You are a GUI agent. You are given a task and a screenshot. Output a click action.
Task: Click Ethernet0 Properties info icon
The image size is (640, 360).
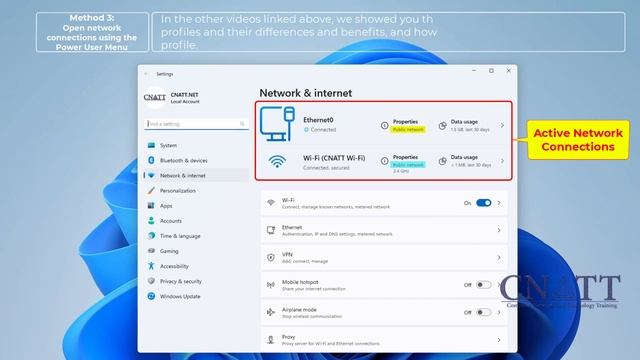tap(384, 126)
